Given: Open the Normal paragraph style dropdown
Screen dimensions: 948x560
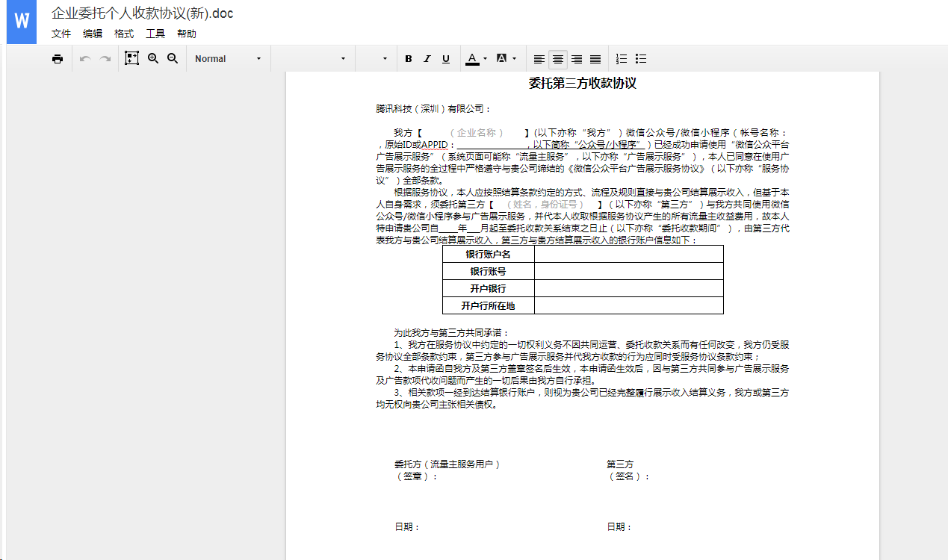Looking at the screenshot, I should pos(228,59).
